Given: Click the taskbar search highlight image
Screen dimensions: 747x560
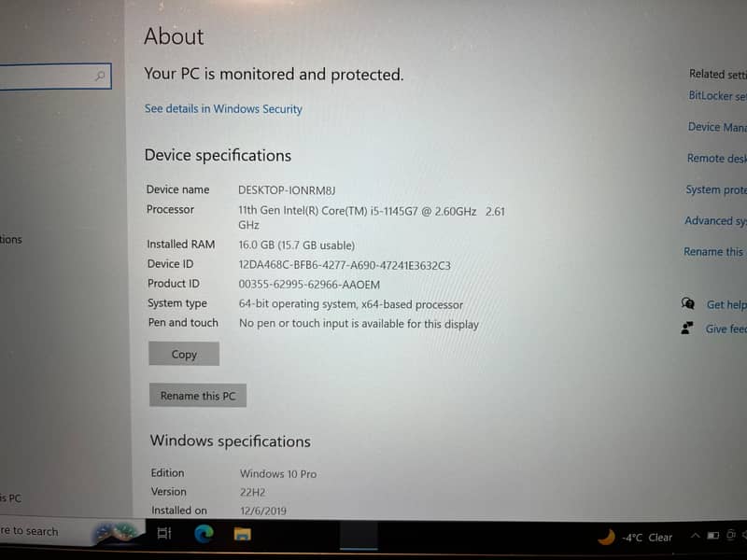Looking at the screenshot, I should tap(117, 533).
